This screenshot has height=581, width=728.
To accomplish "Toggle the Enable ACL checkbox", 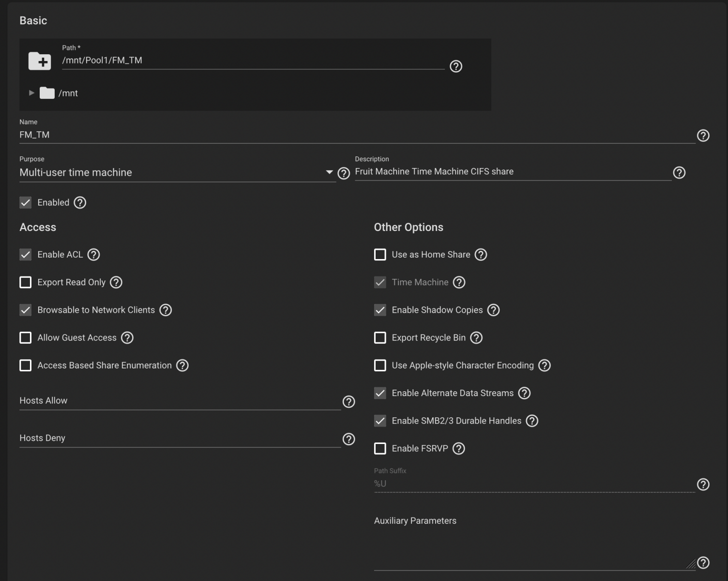I will click(x=26, y=255).
